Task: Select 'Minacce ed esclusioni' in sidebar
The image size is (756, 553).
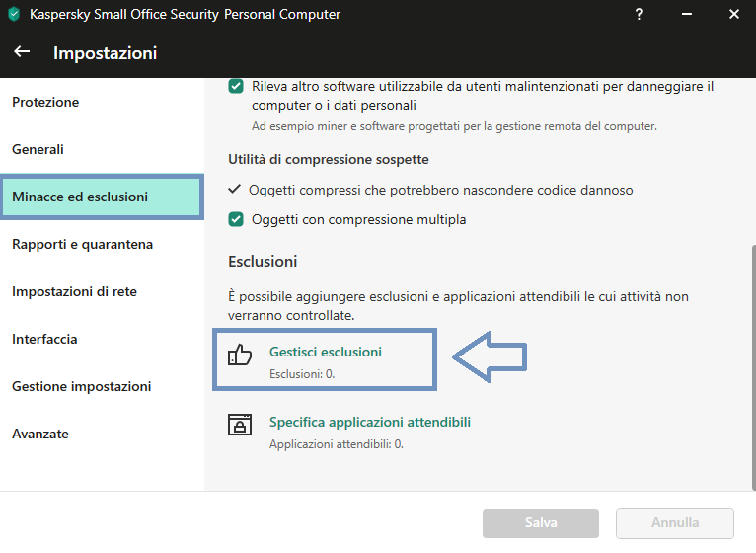Action: (102, 197)
